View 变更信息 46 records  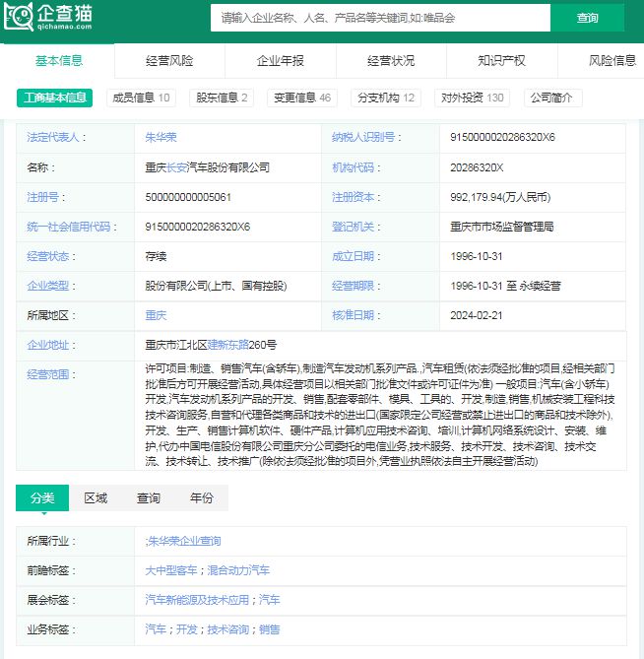pos(302,98)
